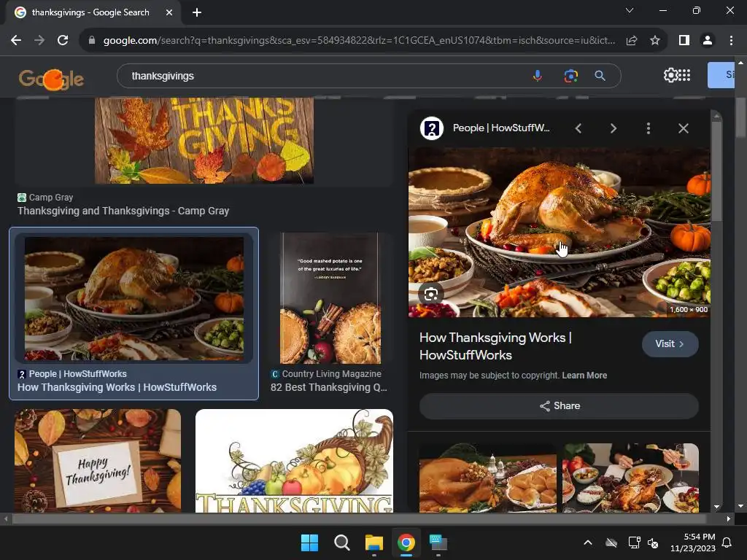Expand the tab search chevron

[x=630, y=10]
